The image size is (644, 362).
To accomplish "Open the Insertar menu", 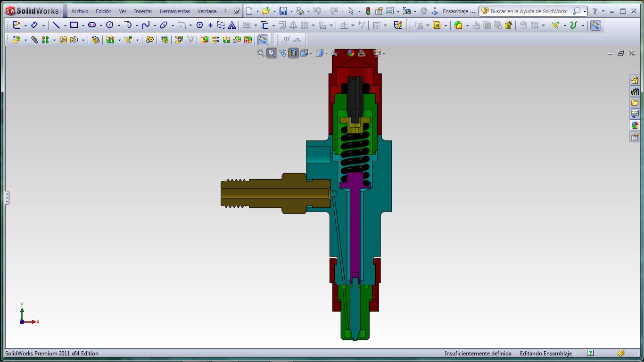I will tap(143, 11).
